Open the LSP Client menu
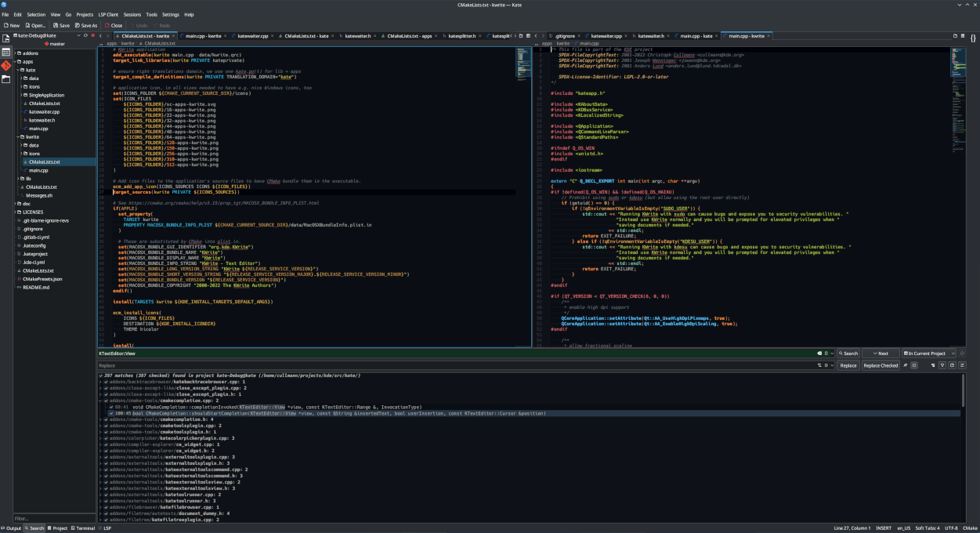The width and height of the screenshot is (980, 533). 108,14
